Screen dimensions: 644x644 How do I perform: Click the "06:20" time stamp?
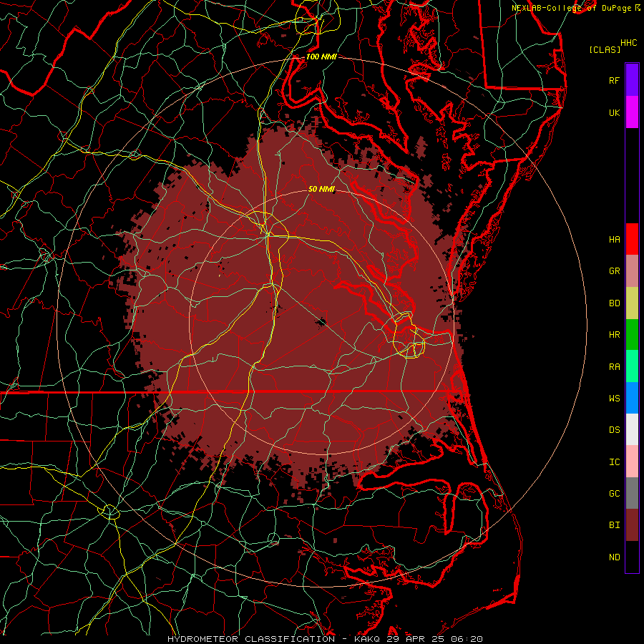pyautogui.click(x=467, y=639)
